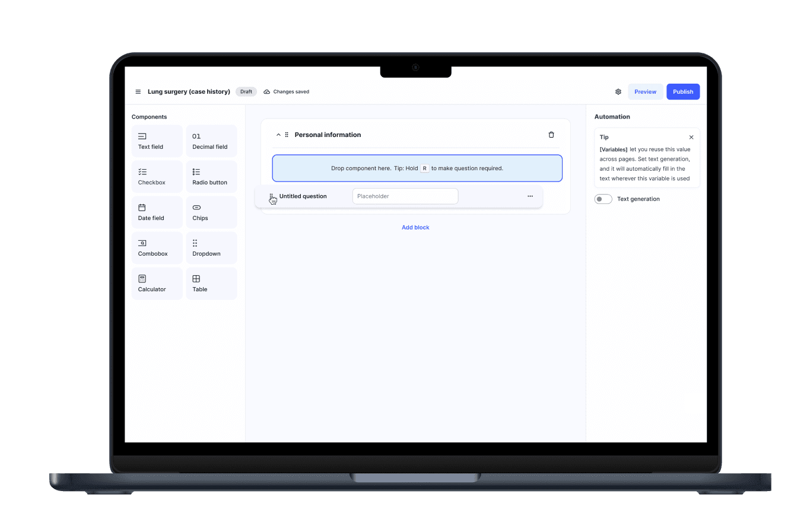Add a Date field component
The height and width of the screenshot is (532, 810).
tap(157, 212)
